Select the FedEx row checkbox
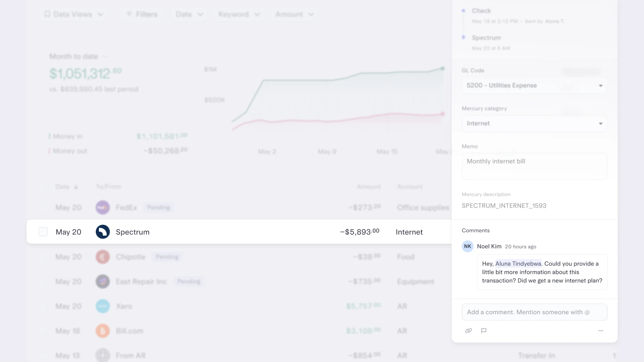This screenshot has width=644, height=362. 43,208
